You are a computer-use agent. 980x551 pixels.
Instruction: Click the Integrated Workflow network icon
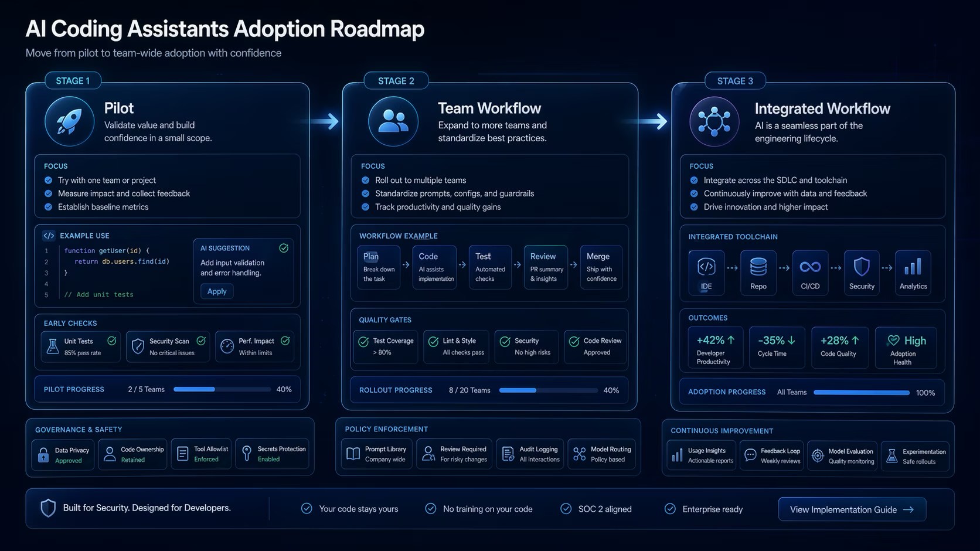[714, 121]
